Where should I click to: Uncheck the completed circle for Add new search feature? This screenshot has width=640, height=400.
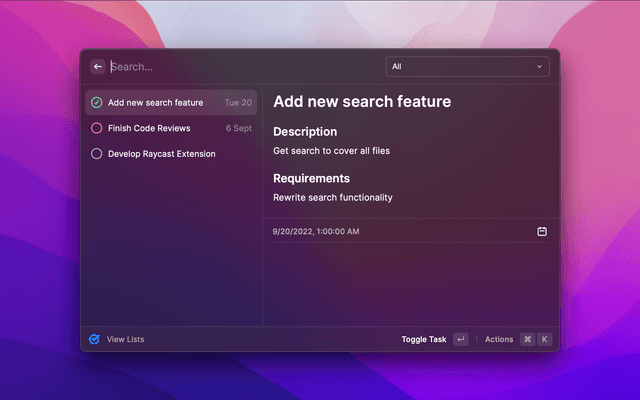[x=96, y=102]
